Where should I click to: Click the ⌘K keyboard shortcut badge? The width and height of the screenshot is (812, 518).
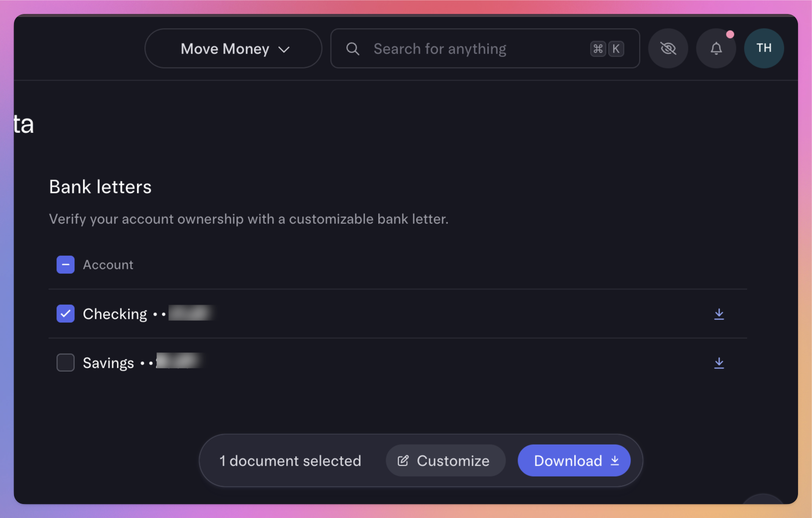click(607, 48)
